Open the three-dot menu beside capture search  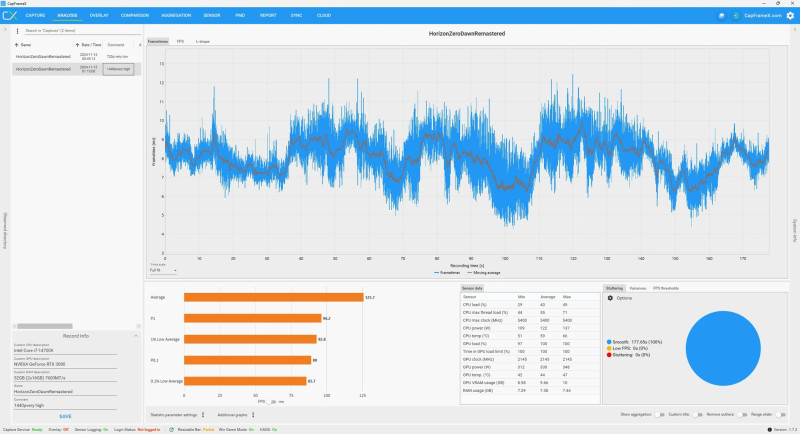click(x=17, y=31)
